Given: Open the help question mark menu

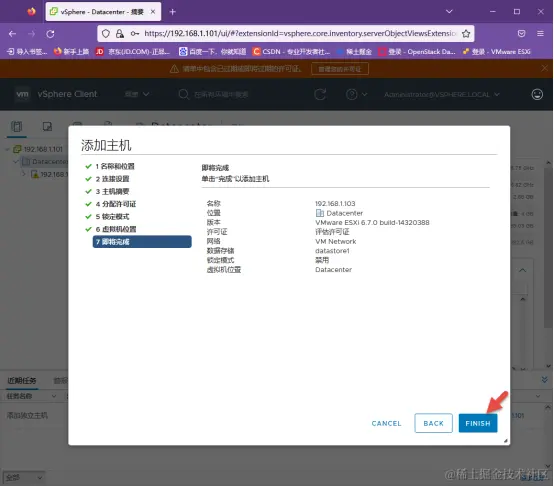Looking at the screenshot, I should (x=356, y=94).
